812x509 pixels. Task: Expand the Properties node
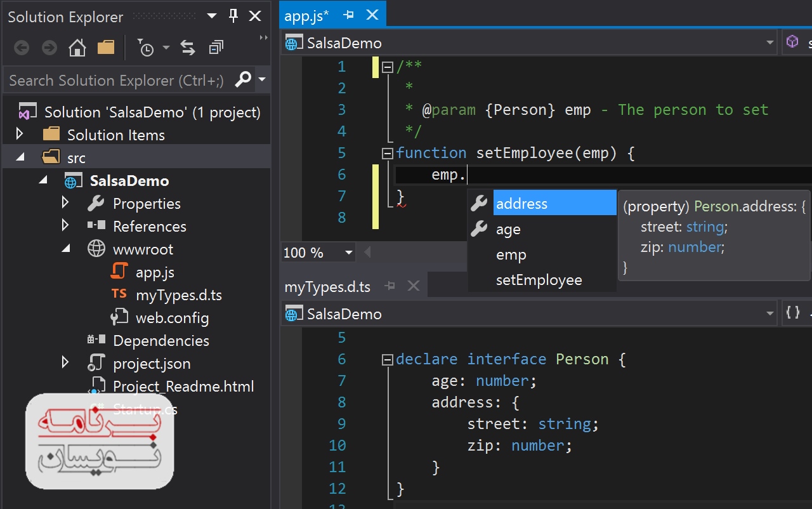65,203
